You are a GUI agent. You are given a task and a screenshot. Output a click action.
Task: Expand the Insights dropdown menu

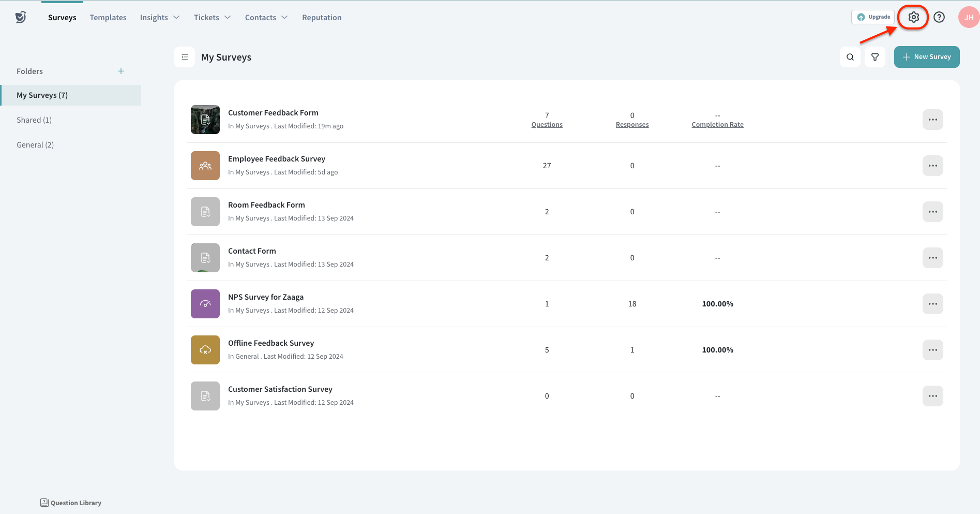159,18
